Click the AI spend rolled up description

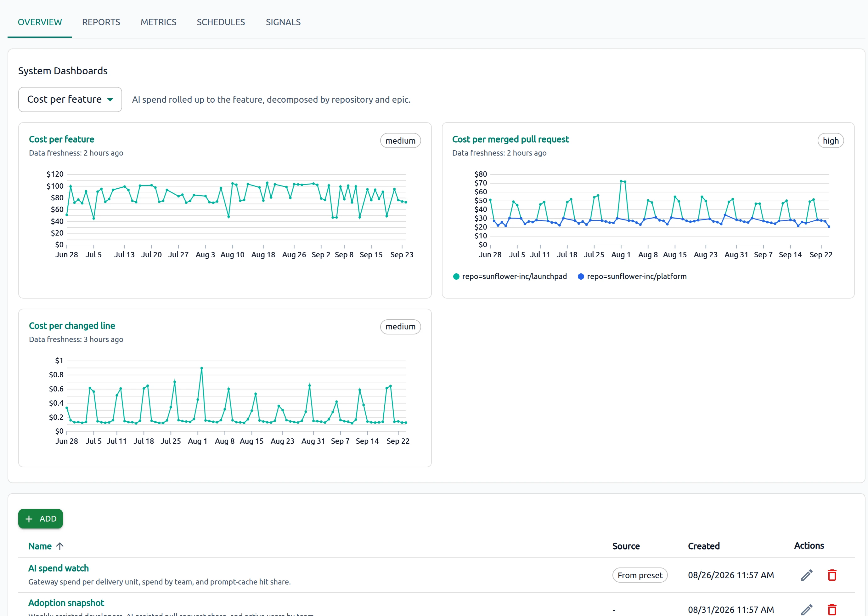(x=271, y=100)
